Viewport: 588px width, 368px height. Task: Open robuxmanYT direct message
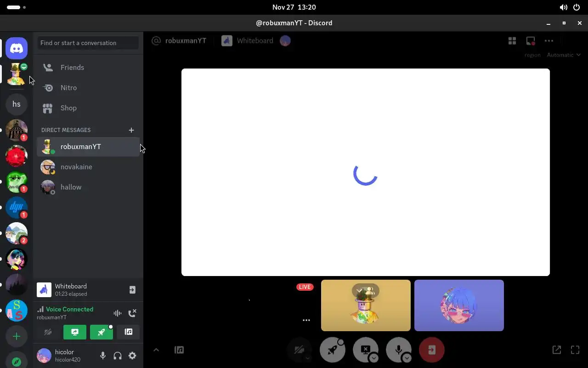pos(88,146)
